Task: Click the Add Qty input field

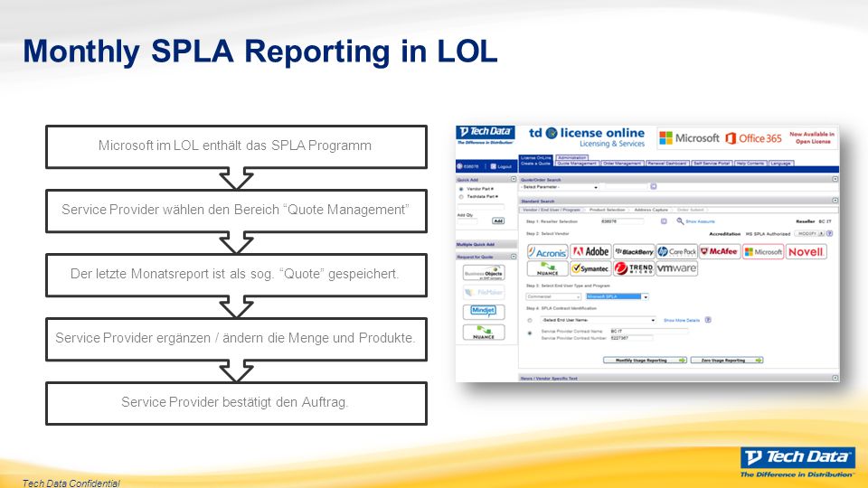Action: [x=467, y=221]
